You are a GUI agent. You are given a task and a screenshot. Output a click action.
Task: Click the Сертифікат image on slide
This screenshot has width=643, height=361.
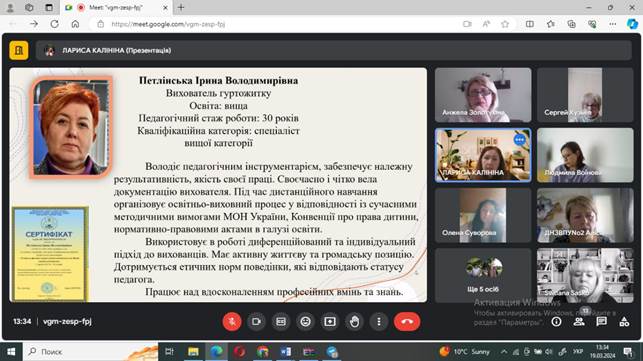[x=50, y=254]
